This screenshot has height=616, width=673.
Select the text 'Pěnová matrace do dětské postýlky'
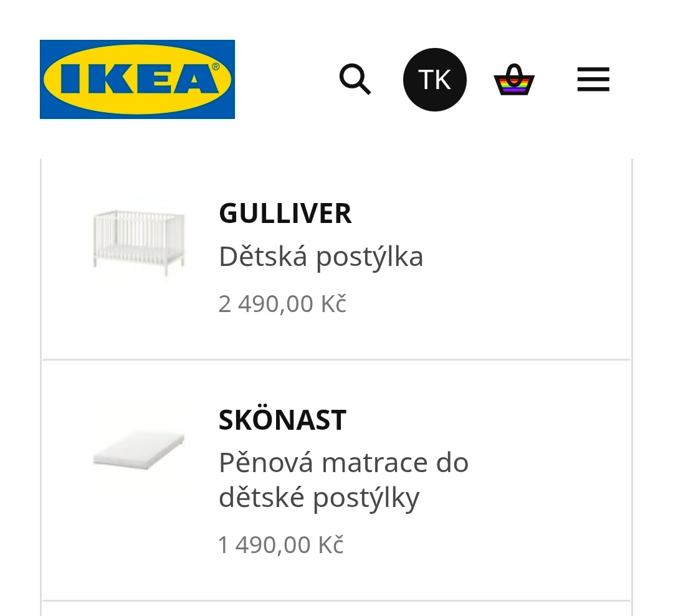(x=343, y=481)
